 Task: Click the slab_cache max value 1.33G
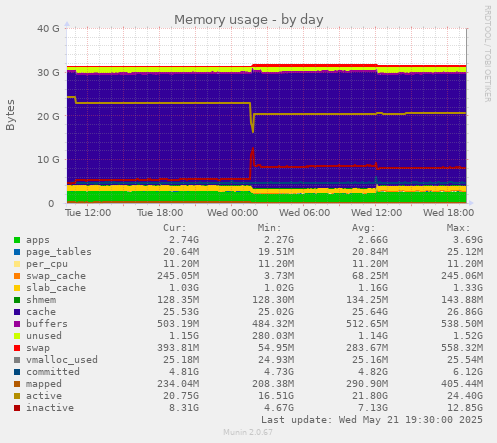(468, 288)
